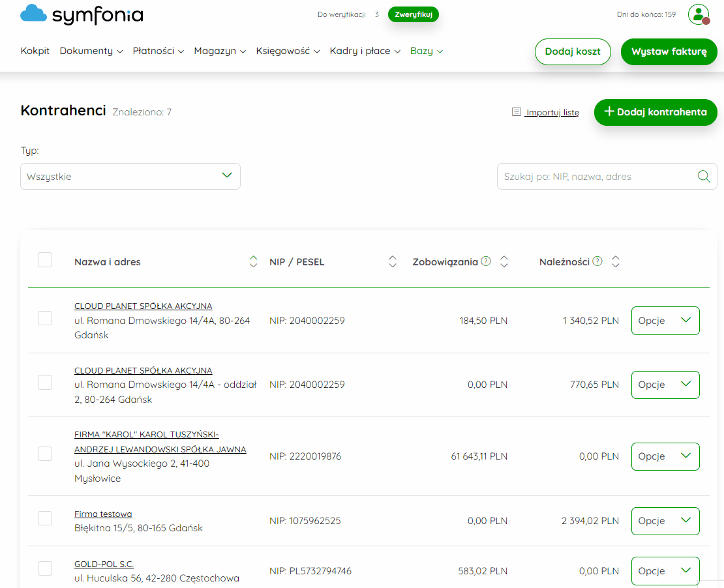
Task: Click the 1 340,52 PLN amount
Action: [590, 320]
